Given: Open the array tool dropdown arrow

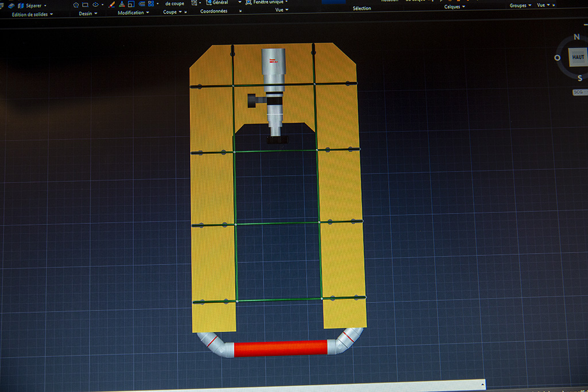Looking at the screenshot, I should coord(157,4).
